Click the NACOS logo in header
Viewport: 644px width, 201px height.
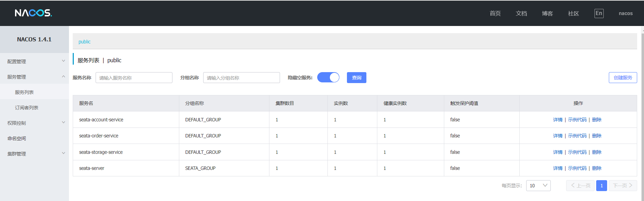33,13
